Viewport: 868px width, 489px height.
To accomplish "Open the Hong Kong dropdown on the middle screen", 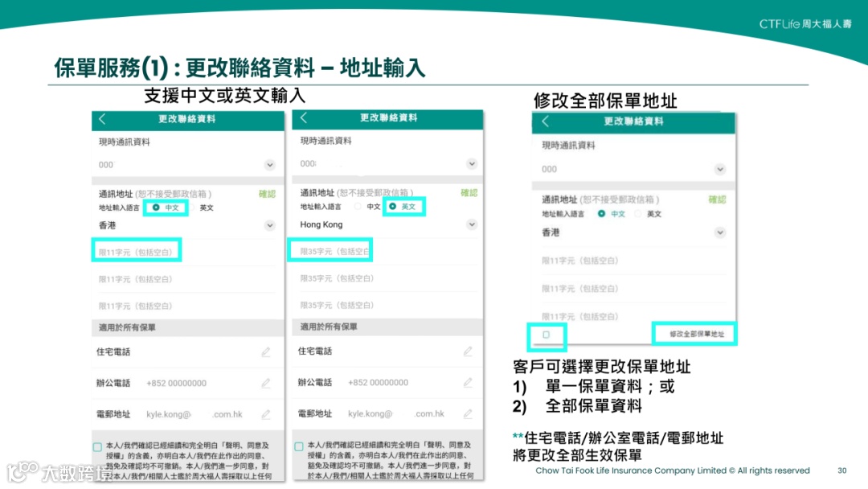I will (x=472, y=224).
